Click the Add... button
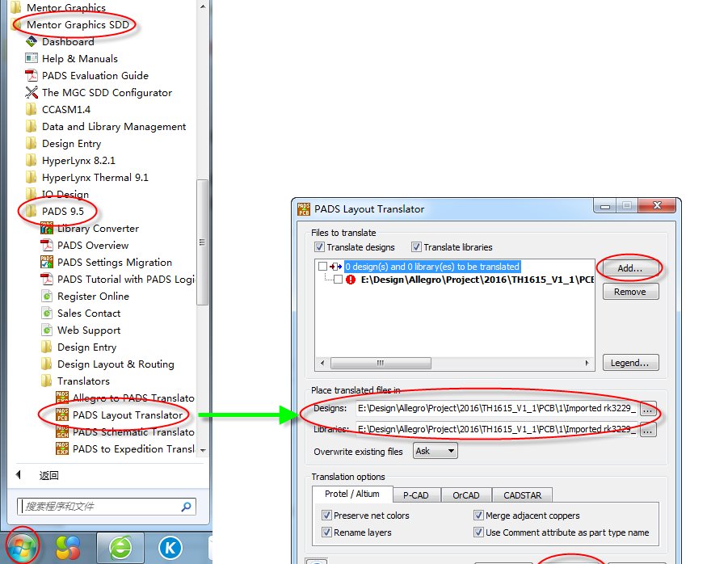The image size is (728, 564). (x=630, y=268)
